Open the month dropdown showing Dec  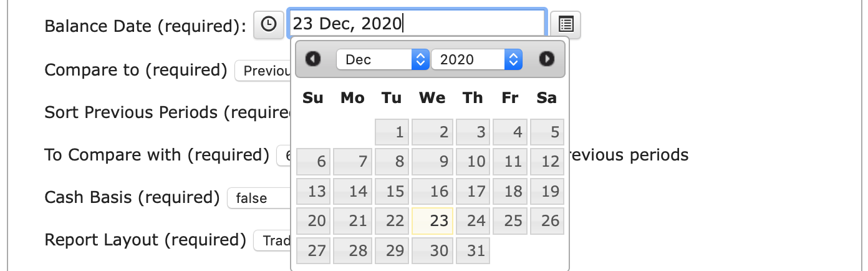click(x=383, y=59)
